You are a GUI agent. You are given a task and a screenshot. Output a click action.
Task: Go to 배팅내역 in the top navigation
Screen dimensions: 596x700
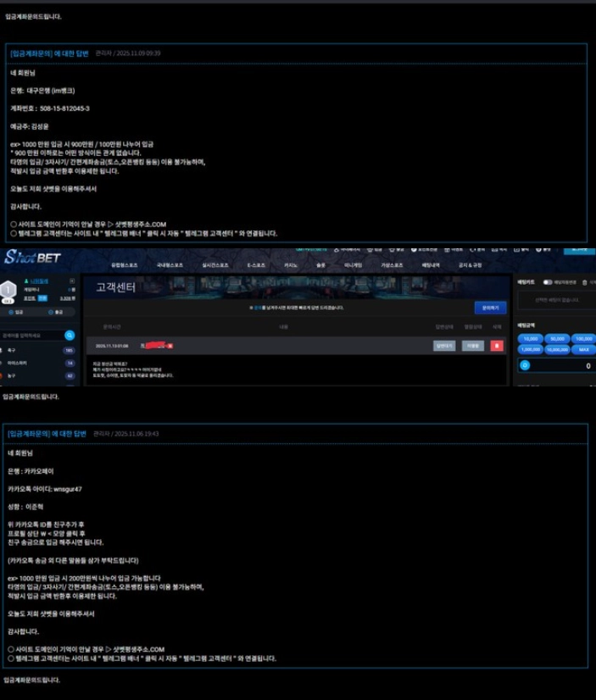click(432, 265)
